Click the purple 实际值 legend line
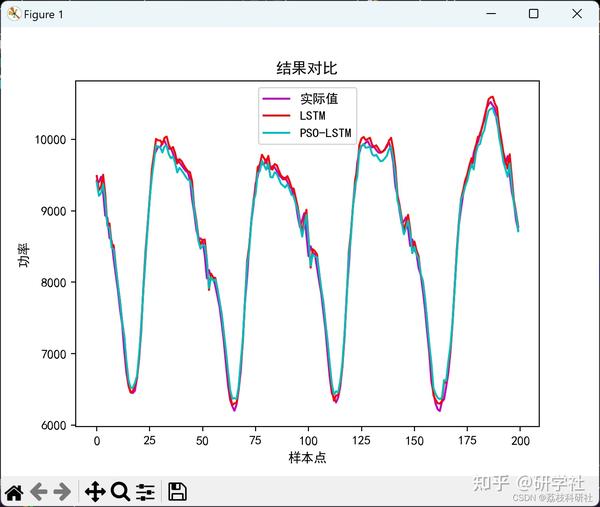600x507 pixels. (276, 99)
